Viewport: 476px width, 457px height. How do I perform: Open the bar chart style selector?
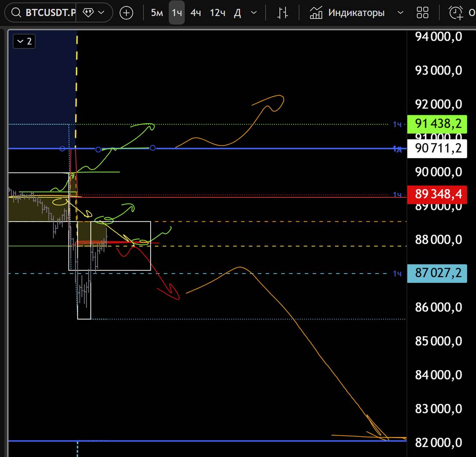point(283,13)
